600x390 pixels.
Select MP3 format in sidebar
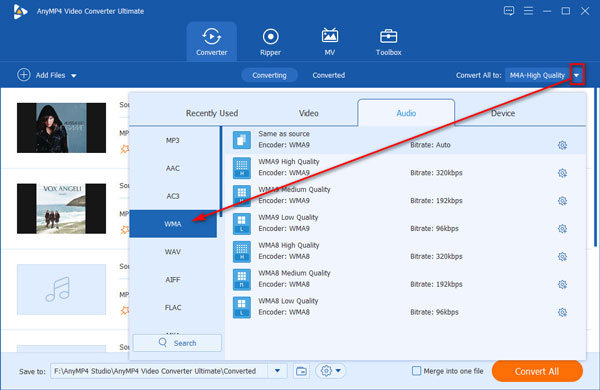tap(173, 140)
